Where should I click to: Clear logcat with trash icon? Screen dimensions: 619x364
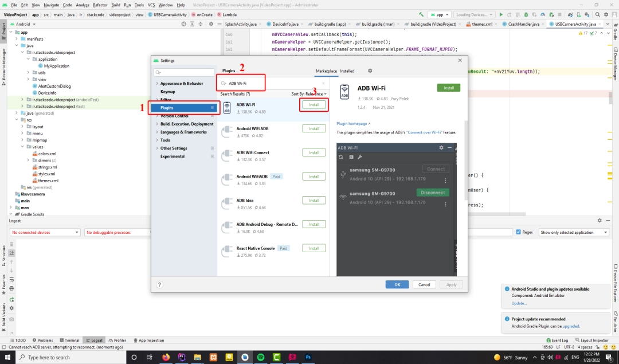point(11,244)
